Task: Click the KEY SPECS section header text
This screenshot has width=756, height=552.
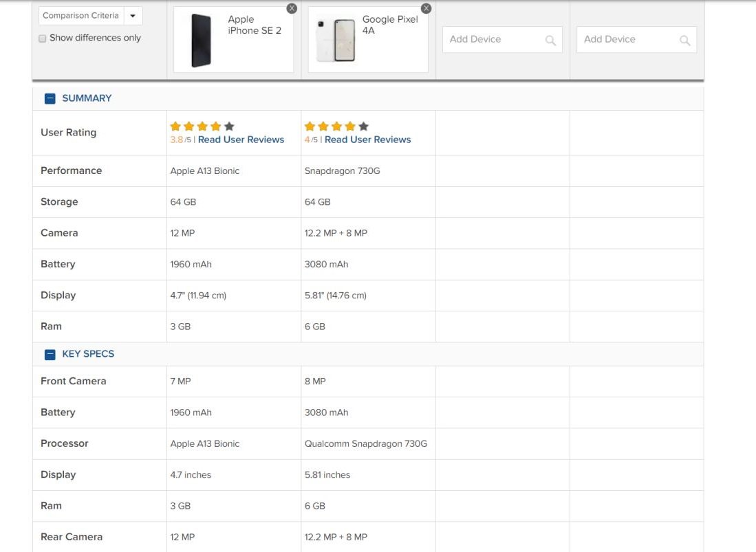Action: (x=88, y=354)
